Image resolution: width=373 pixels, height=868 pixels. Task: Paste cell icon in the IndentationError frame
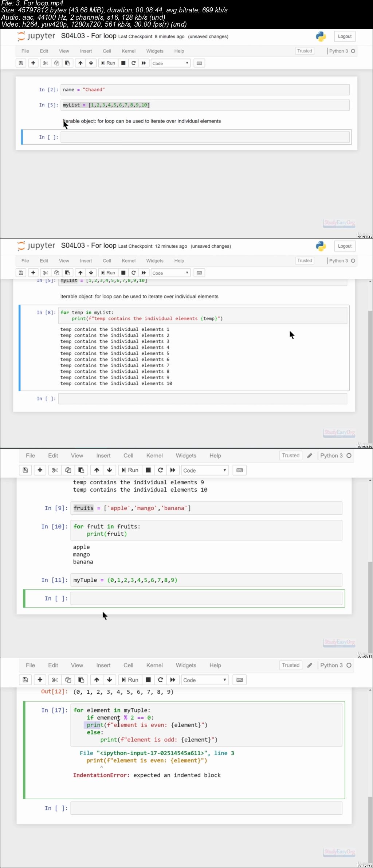81,680
